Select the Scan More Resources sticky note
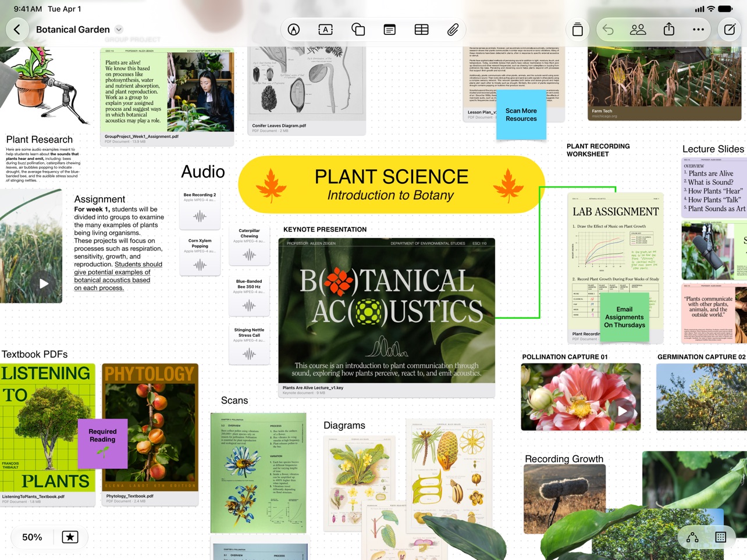This screenshot has width=747, height=560. click(521, 115)
